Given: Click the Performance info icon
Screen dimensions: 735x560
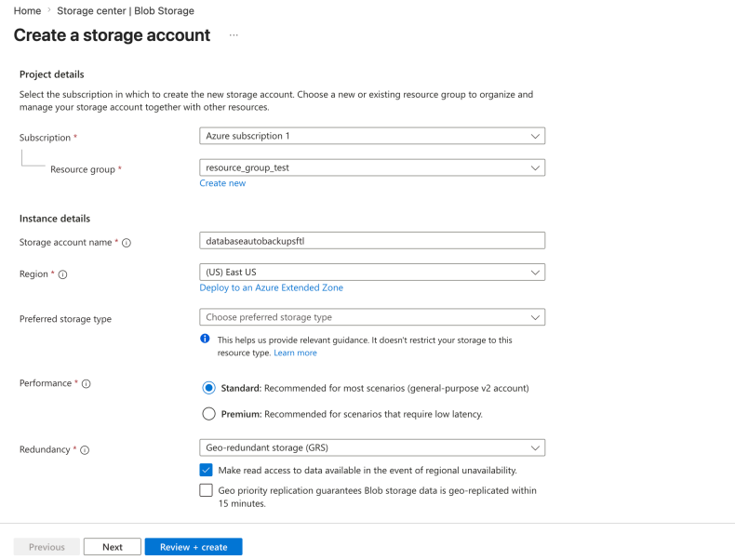Looking at the screenshot, I should pyautogui.click(x=86, y=384).
